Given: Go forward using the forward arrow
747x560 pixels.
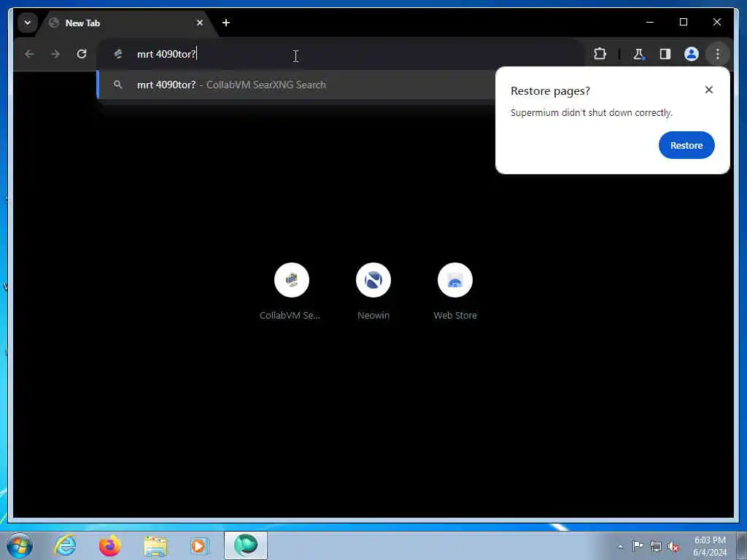Looking at the screenshot, I should click(x=55, y=54).
